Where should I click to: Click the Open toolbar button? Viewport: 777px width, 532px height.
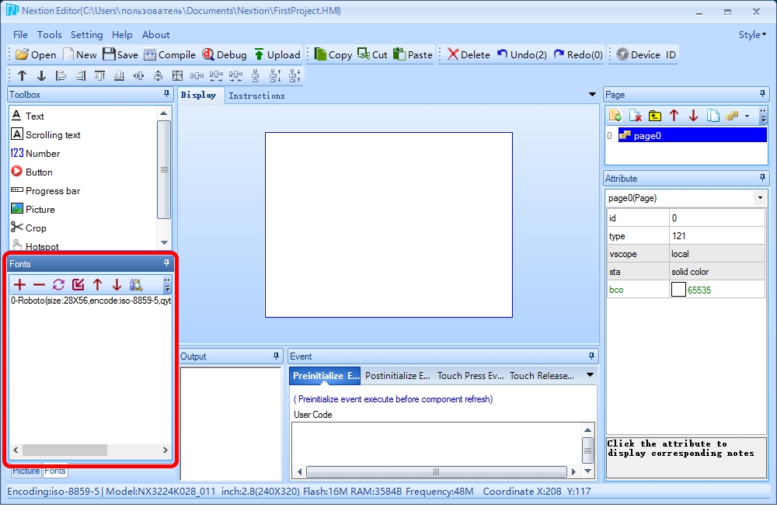36,54
